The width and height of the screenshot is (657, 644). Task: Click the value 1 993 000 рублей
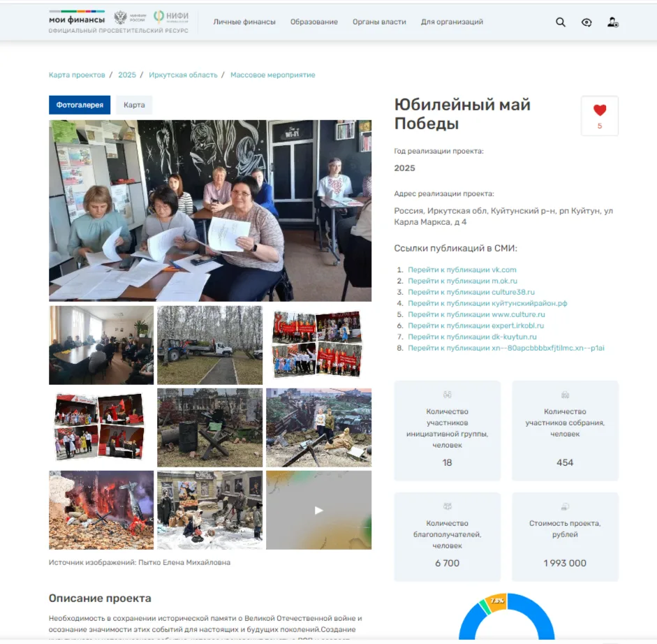pos(565,563)
